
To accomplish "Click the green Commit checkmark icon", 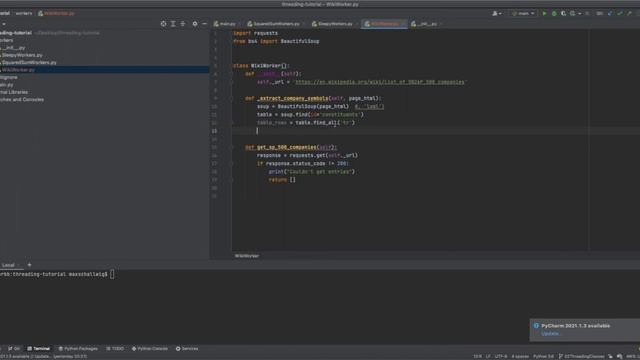I will [x=620, y=13].
